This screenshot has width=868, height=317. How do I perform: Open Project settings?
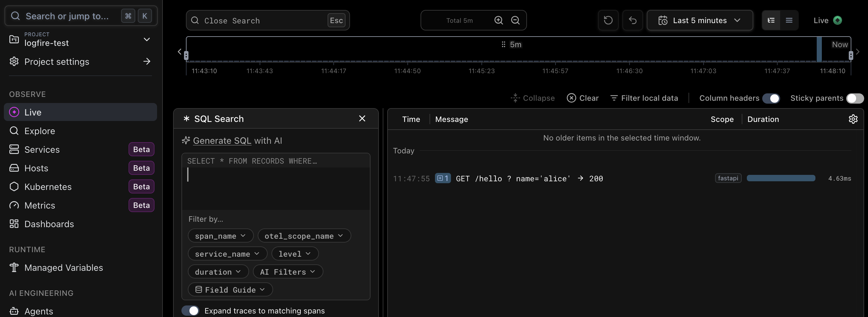pos(80,61)
